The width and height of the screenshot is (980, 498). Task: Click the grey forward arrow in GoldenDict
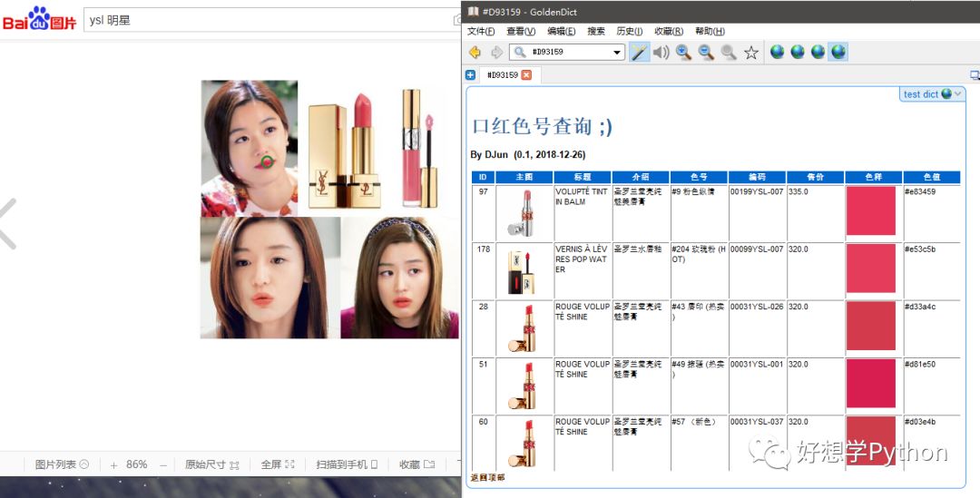click(x=497, y=53)
